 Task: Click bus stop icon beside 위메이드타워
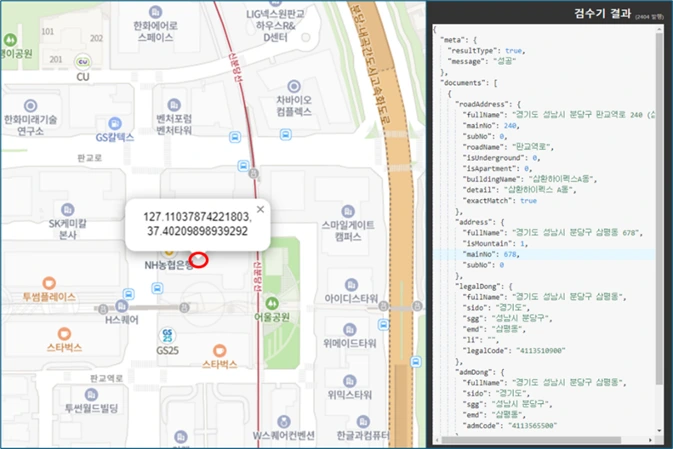click(383, 325)
